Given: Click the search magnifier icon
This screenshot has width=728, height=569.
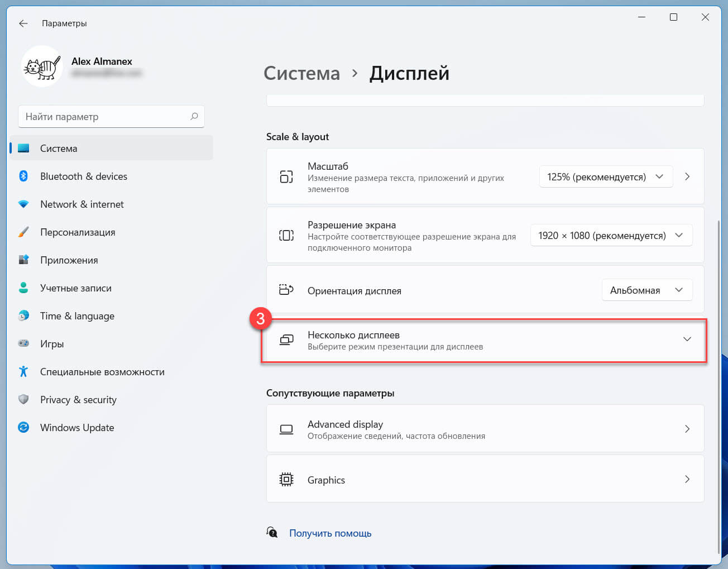Looking at the screenshot, I should coord(194,116).
